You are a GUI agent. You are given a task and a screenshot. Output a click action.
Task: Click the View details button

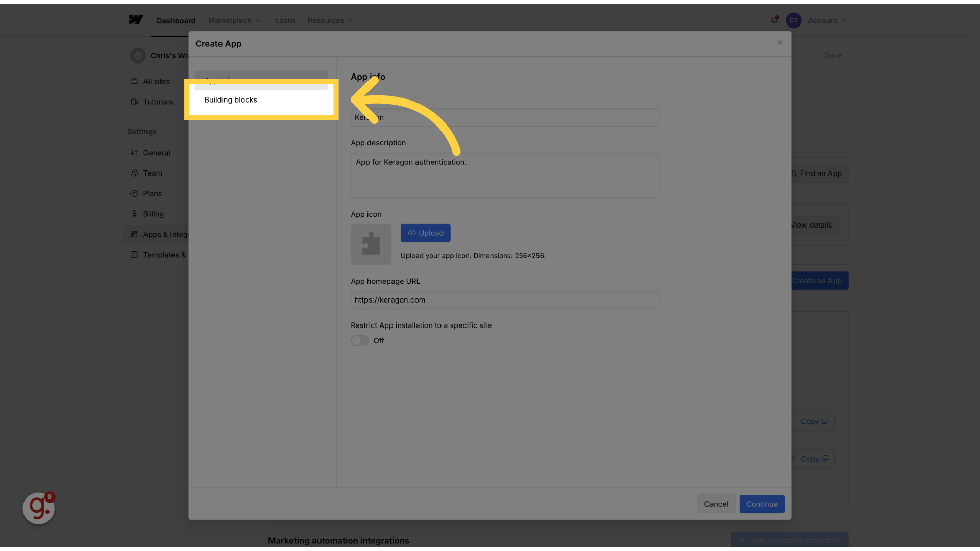815,225
